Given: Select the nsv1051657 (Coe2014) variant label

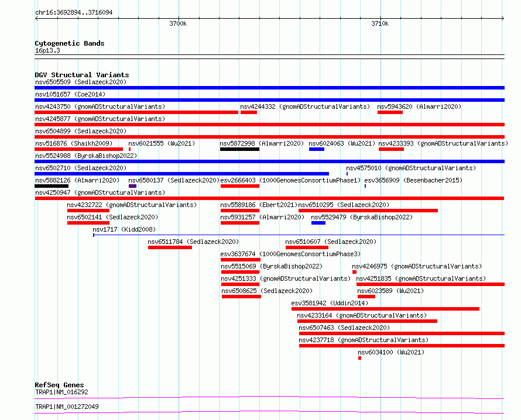Looking at the screenshot, I should (x=70, y=94).
